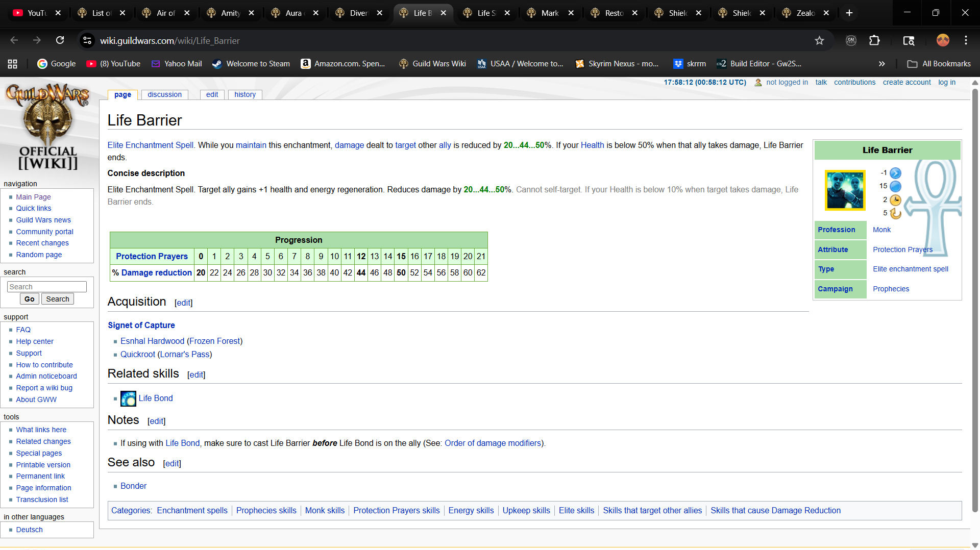
Task: Click the log in link
Action: click(x=947, y=82)
